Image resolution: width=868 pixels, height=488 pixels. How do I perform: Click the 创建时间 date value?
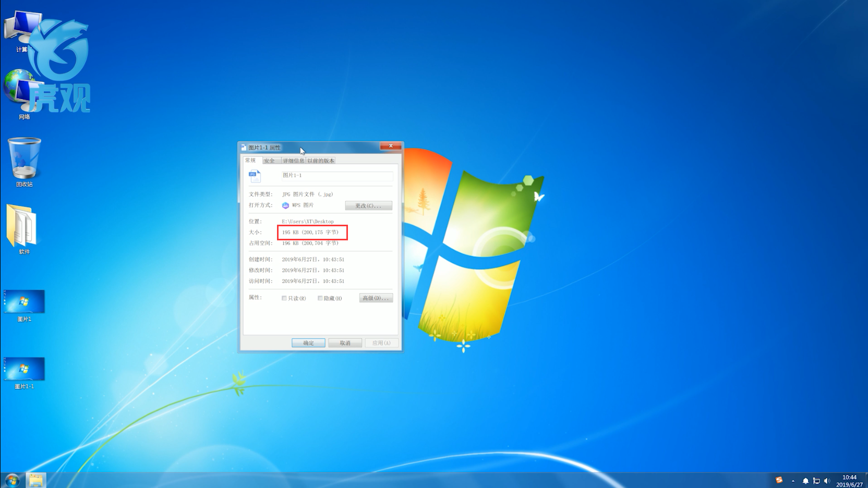313,260
